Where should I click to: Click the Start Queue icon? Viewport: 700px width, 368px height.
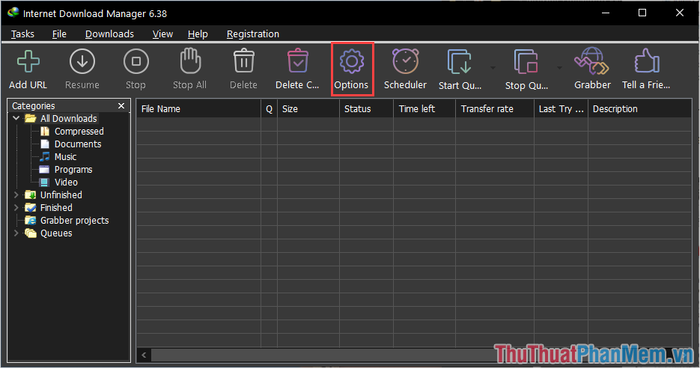[459, 62]
